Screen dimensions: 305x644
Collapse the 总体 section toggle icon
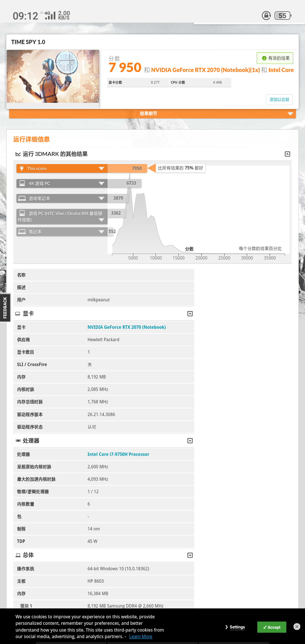coord(190,555)
